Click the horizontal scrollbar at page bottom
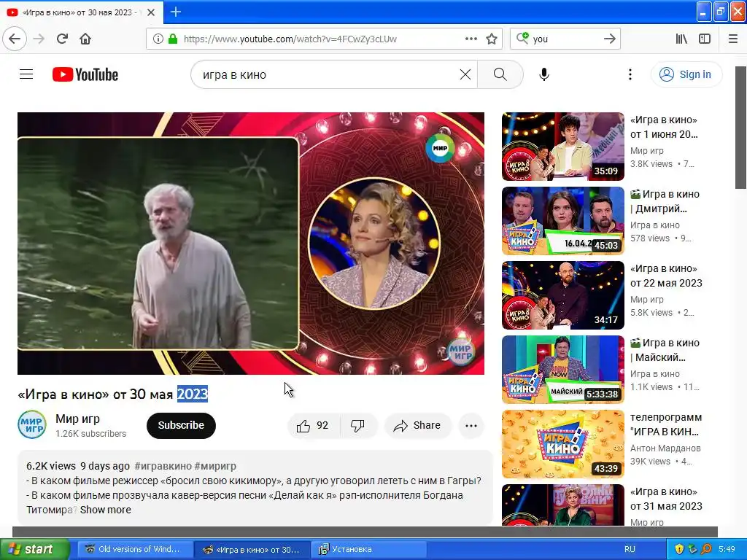The height and width of the screenshot is (560, 747). click(365, 532)
